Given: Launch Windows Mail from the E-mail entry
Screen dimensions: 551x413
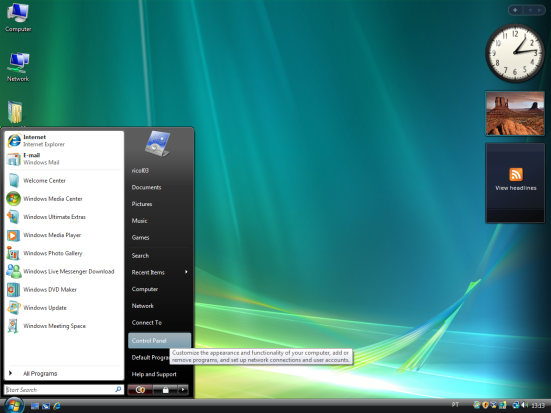Looking at the screenshot, I should pos(64,159).
